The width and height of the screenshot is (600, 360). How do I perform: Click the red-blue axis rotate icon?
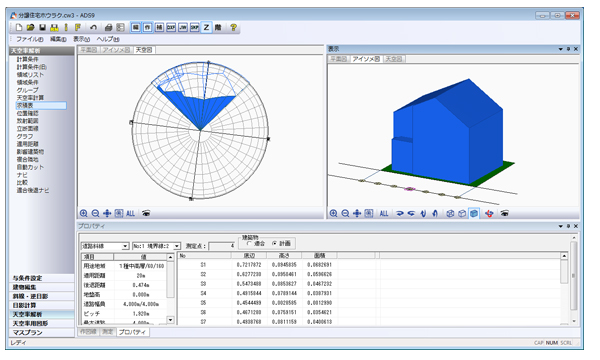click(489, 213)
